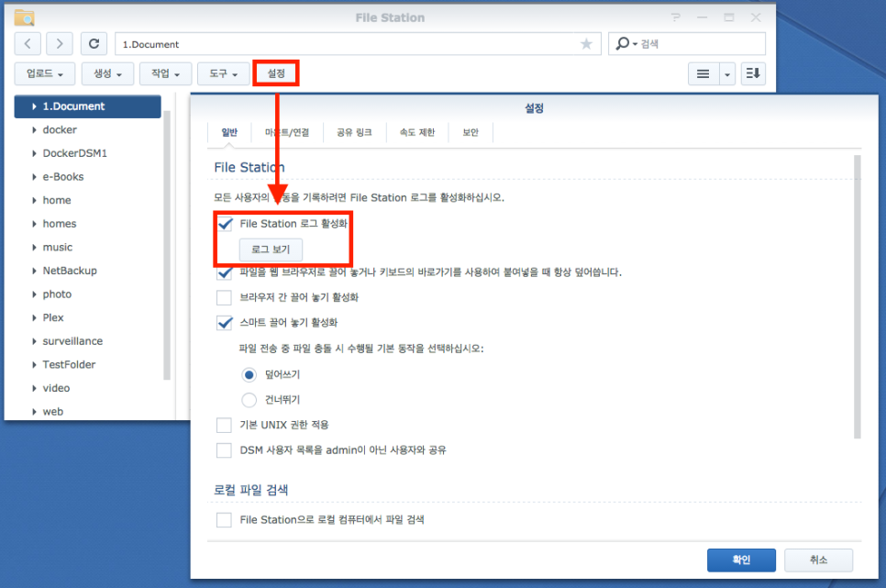Enable 기본 UNIX 권한 적용 checkbox
The image size is (886, 588).
(225, 425)
